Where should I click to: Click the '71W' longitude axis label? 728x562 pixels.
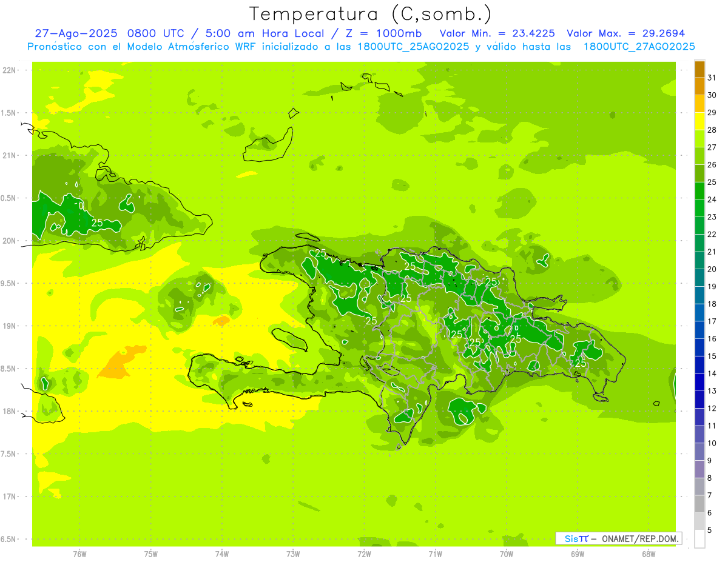point(435,554)
